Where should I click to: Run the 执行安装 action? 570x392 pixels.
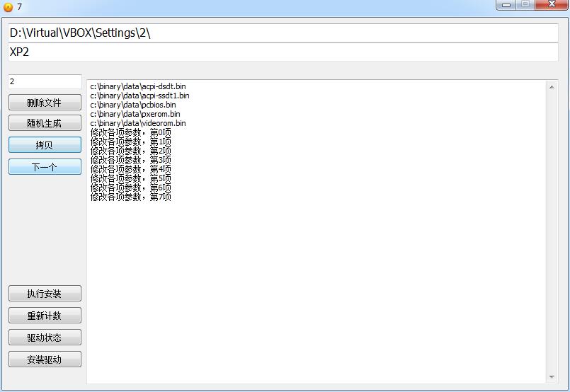(x=45, y=294)
